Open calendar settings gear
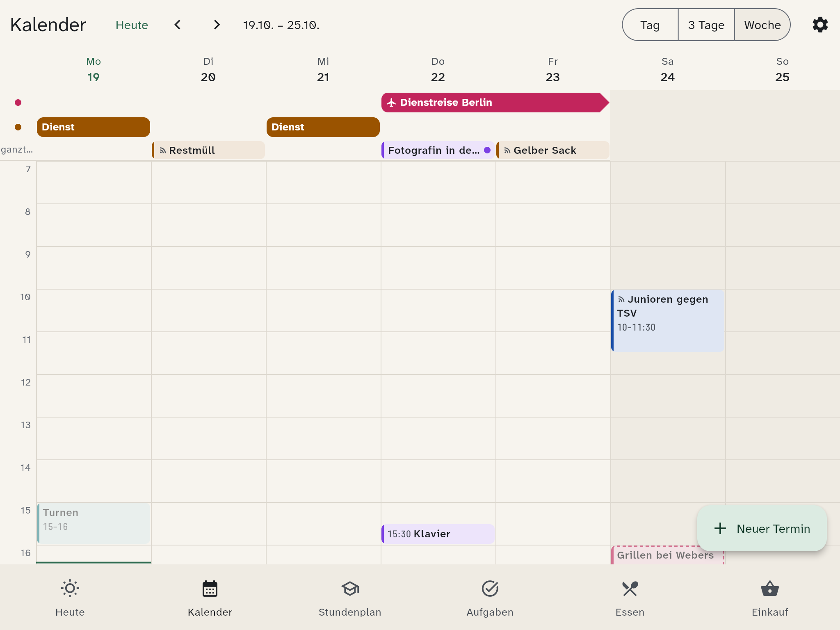 (x=820, y=25)
